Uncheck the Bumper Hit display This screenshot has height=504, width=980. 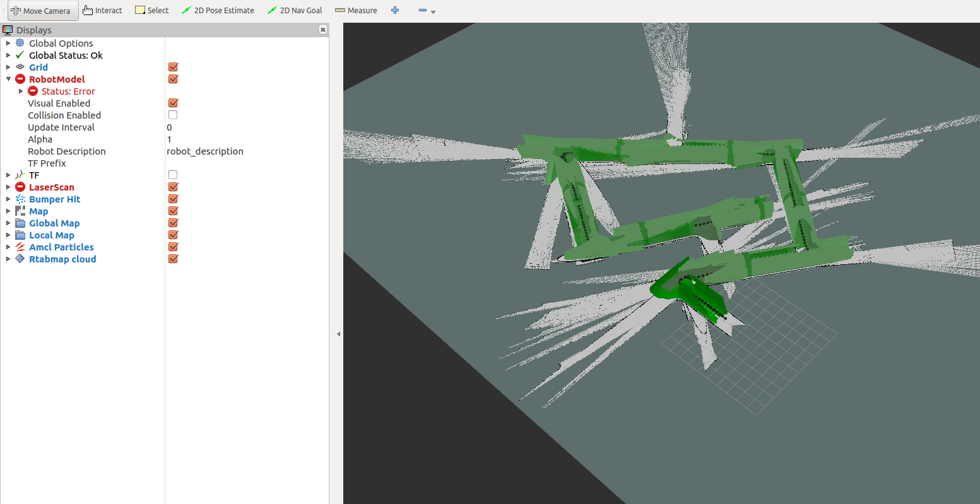pos(173,199)
